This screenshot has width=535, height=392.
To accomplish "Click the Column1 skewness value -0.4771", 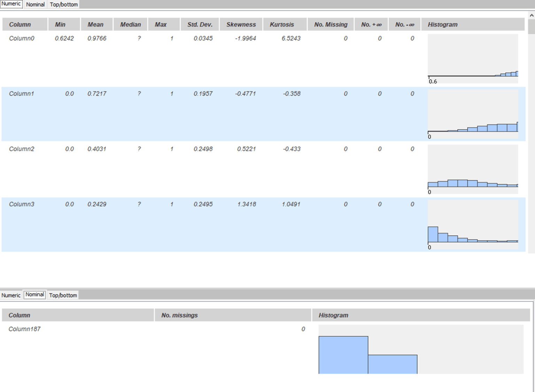I will 246,94.
